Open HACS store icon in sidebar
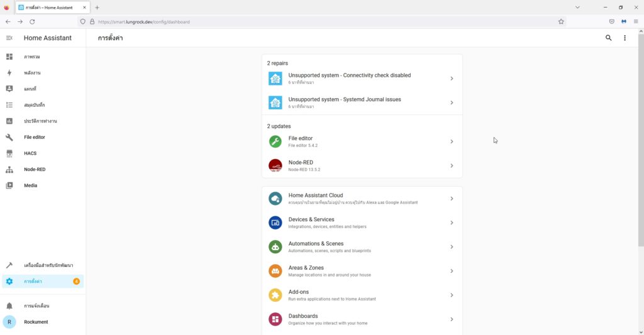The image size is (644, 335). (9, 153)
